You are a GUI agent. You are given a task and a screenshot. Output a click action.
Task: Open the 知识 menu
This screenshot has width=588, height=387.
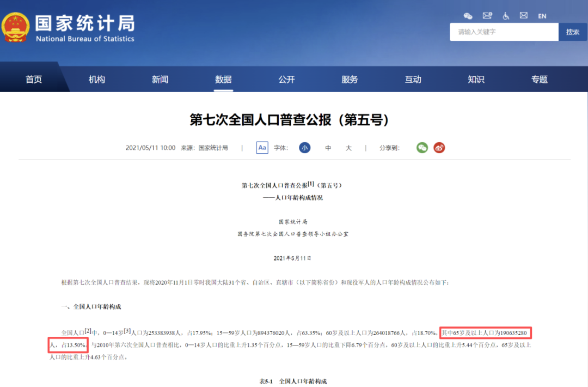(476, 80)
